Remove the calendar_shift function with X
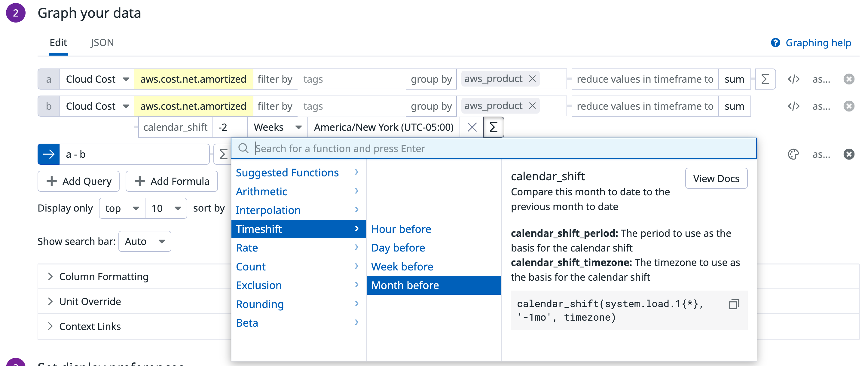Screen dimensions: 868x366 click(x=472, y=127)
